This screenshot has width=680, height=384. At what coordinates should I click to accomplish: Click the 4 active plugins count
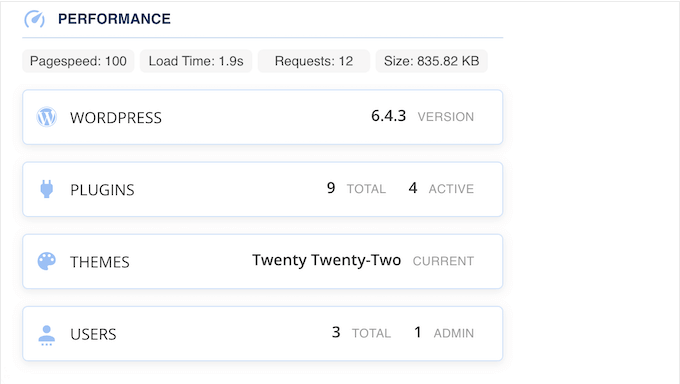point(413,188)
